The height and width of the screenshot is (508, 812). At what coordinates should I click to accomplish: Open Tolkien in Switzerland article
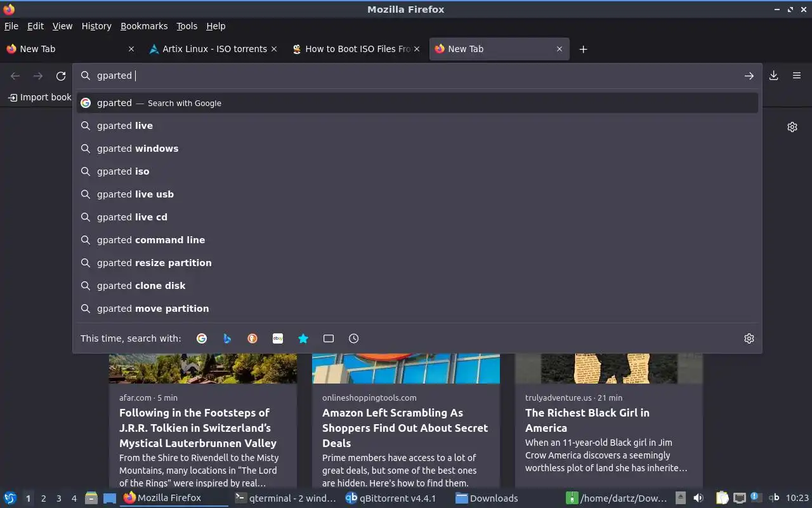(x=198, y=428)
